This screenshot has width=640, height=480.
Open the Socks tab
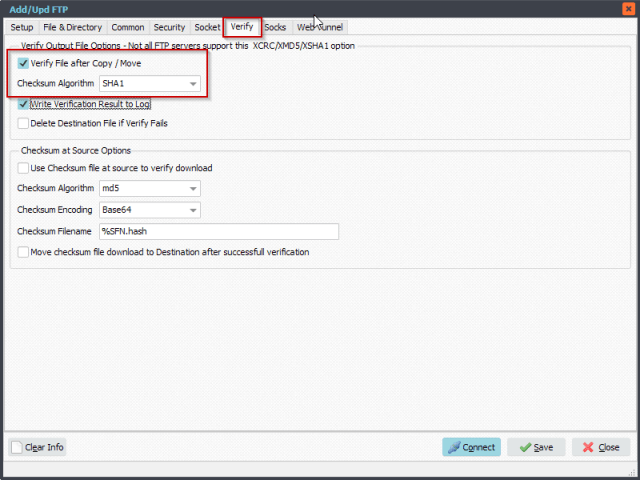coord(275,27)
